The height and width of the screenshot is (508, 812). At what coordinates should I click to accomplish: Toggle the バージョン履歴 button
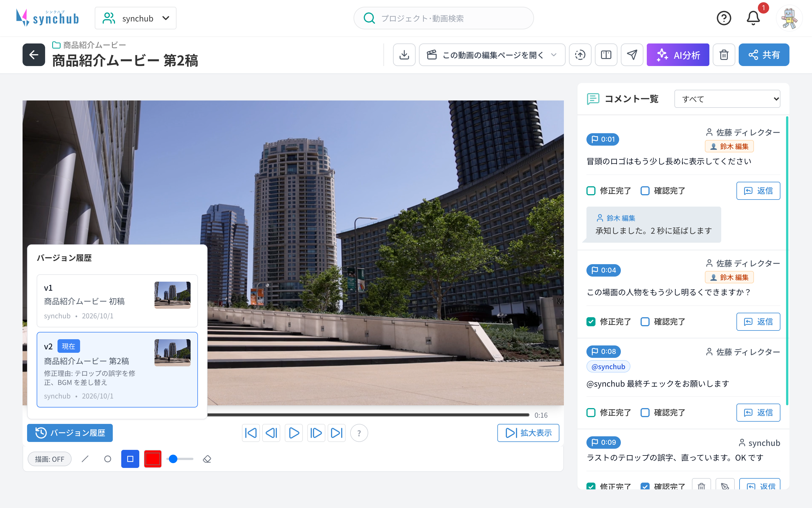pos(70,433)
